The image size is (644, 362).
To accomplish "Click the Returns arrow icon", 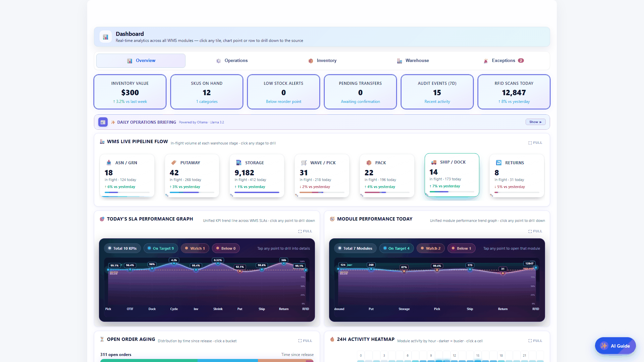I will 499,163.
